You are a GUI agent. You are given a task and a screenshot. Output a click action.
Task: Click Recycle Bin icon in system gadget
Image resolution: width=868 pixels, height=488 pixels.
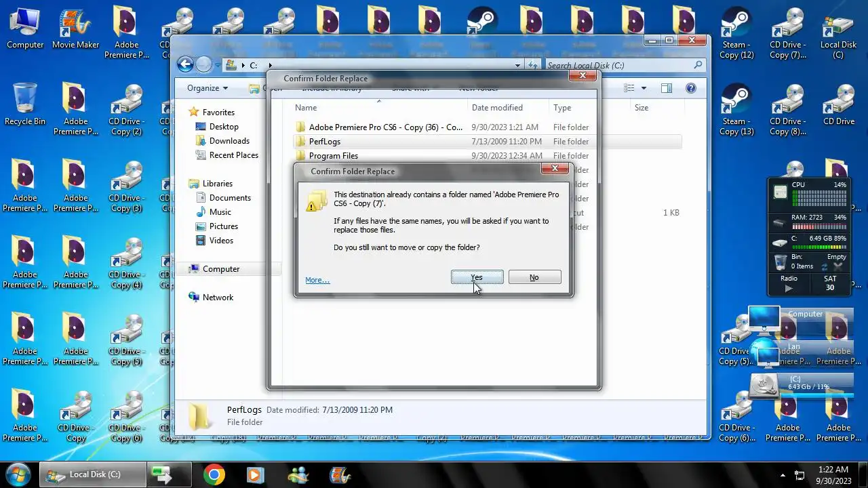[781, 262]
